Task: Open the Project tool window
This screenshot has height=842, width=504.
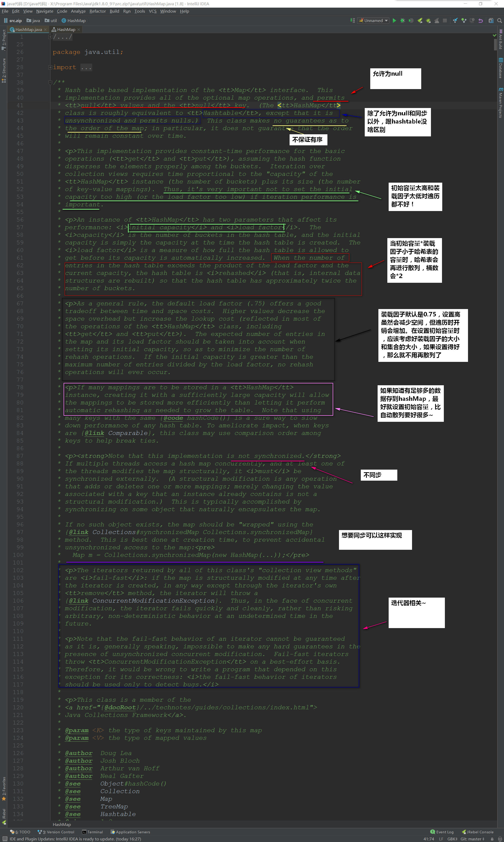Action: click(4, 40)
